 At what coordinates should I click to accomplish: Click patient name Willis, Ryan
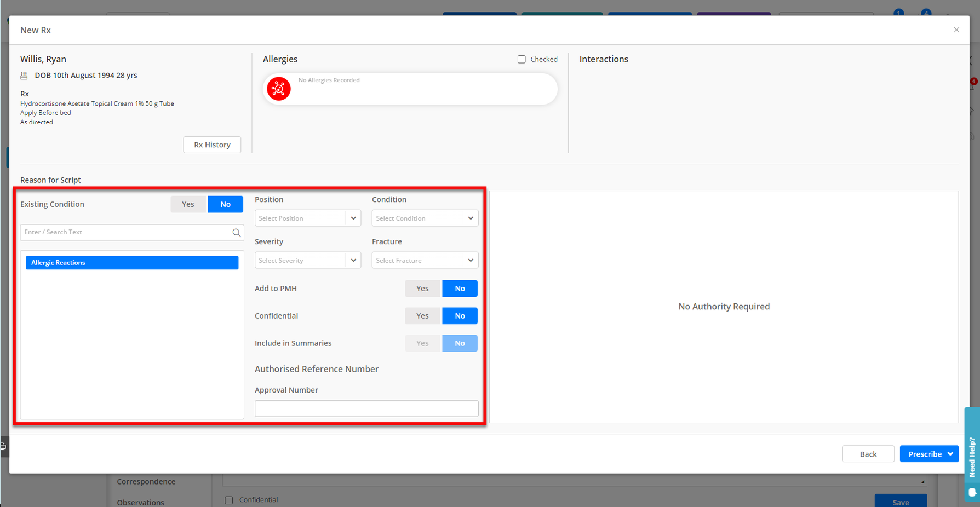tap(43, 59)
